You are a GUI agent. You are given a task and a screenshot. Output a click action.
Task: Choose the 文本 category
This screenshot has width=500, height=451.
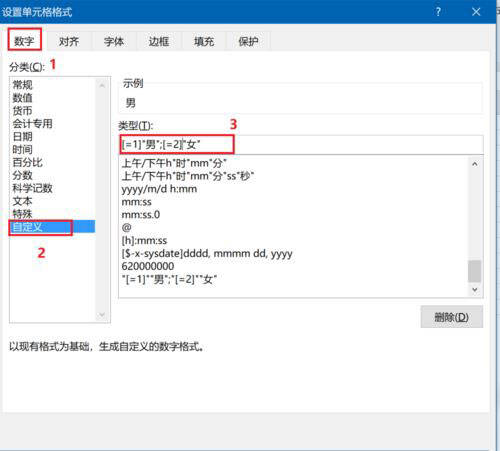(22, 201)
